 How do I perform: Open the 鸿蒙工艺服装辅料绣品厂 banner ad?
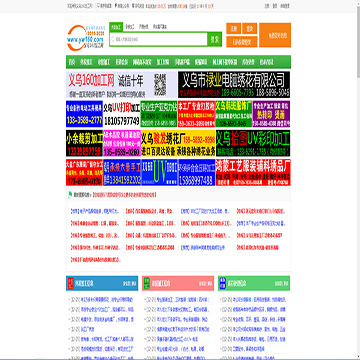coord(253,172)
